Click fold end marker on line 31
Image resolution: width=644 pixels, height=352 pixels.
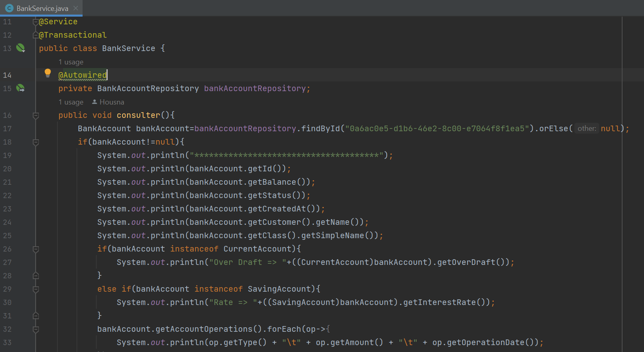coord(36,316)
